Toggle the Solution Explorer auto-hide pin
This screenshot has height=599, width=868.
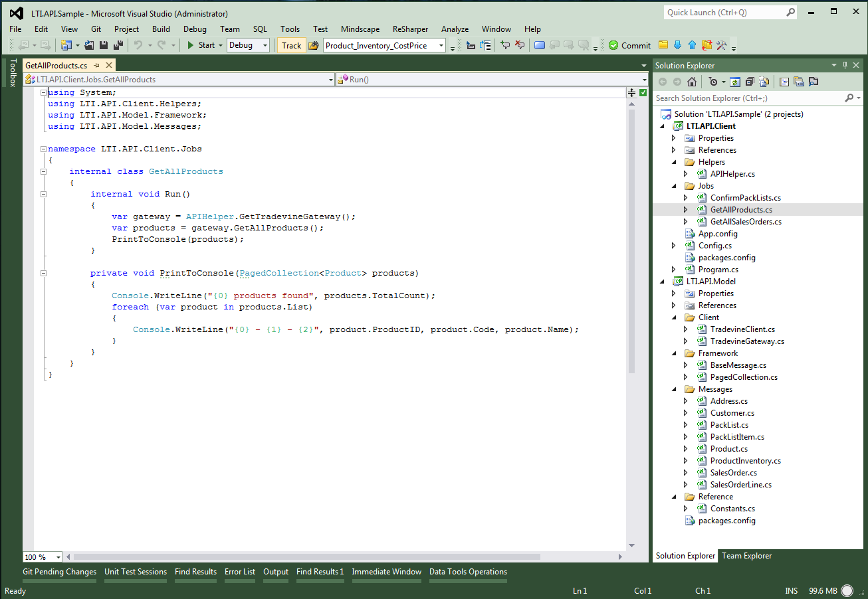coord(845,65)
